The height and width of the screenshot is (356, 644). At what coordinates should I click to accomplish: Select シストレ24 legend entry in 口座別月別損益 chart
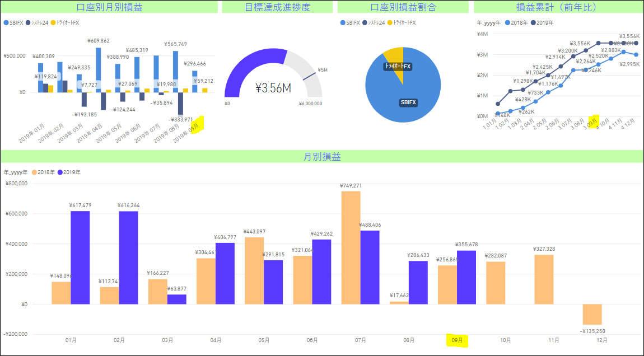(36, 22)
